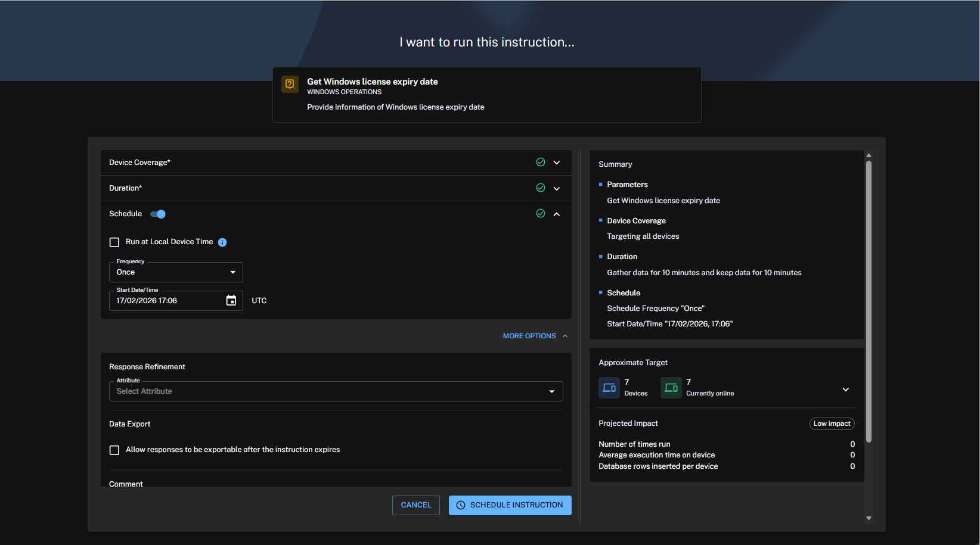Image resolution: width=980 pixels, height=545 pixels.
Task: Expand the Approximate Target chevron
Action: 845,390
